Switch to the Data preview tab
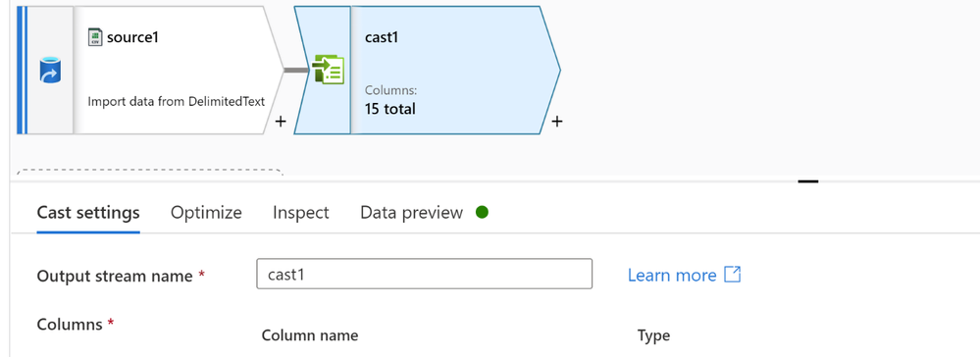980x357 pixels. pos(411,213)
